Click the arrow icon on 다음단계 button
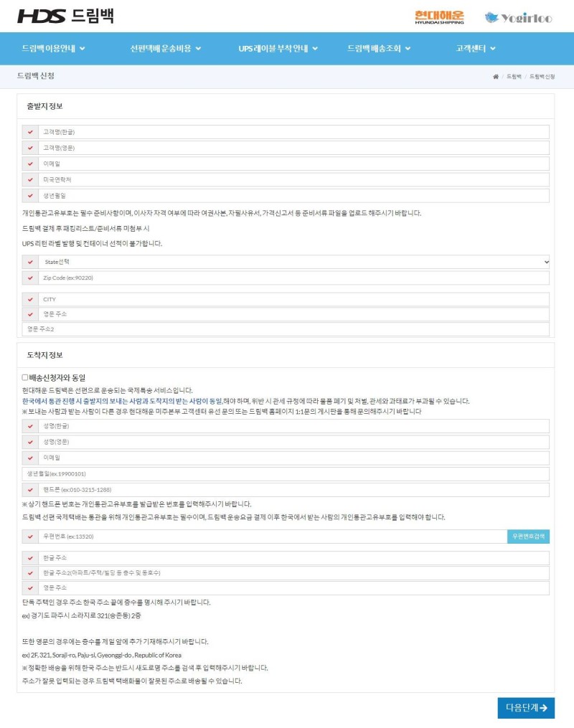The width and height of the screenshot is (574, 728). click(x=543, y=708)
